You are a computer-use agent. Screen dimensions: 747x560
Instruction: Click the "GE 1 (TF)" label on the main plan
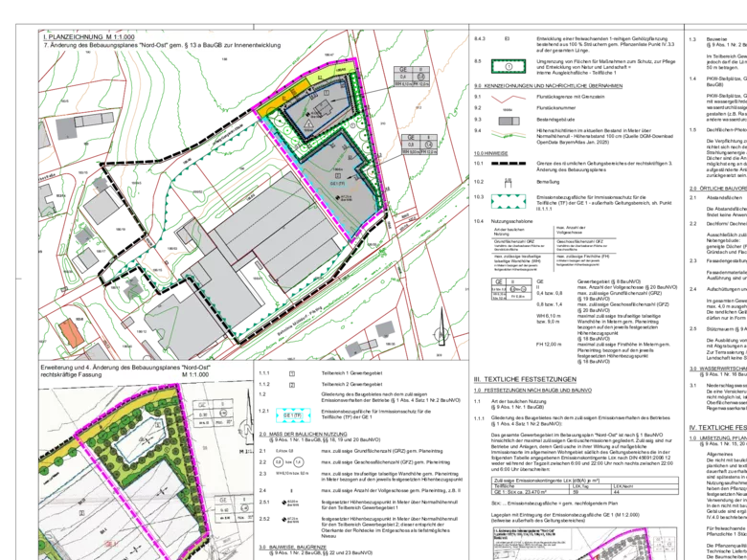pyautogui.click(x=337, y=183)
